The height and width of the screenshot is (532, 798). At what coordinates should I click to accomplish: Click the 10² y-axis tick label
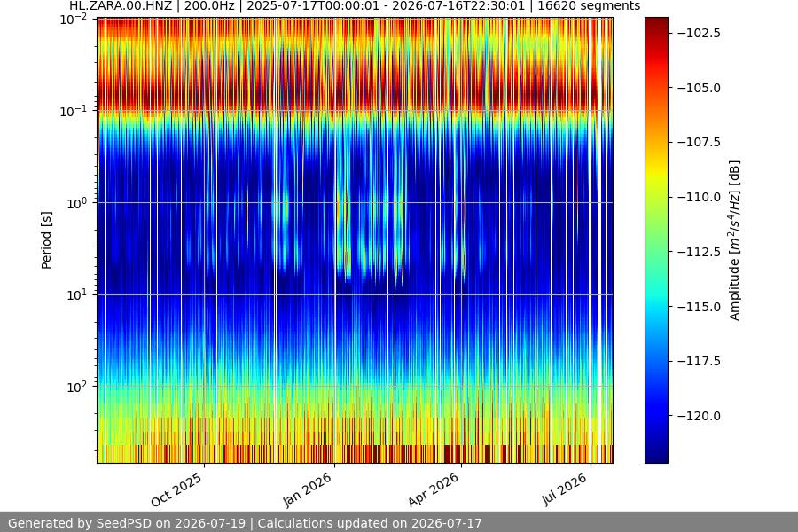pyautogui.click(x=76, y=387)
